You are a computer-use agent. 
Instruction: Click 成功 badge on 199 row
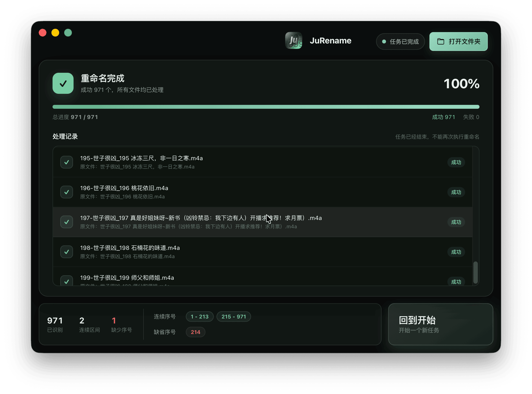(x=456, y=282)
